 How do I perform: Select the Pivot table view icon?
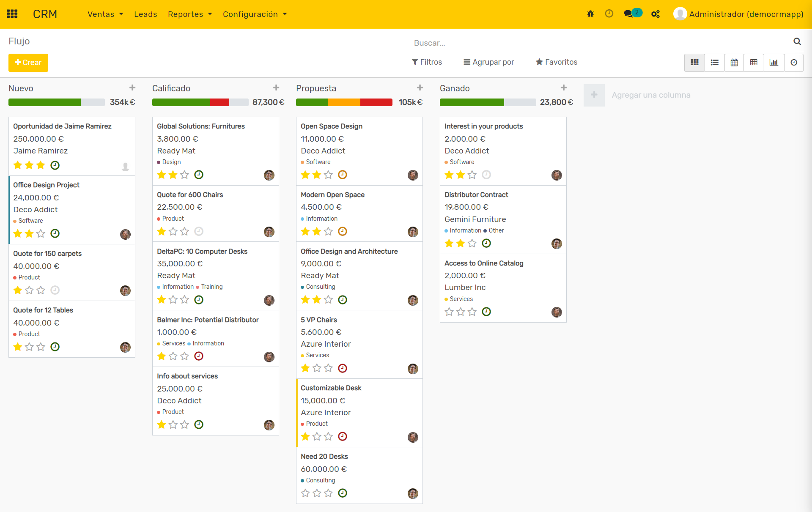754,61
